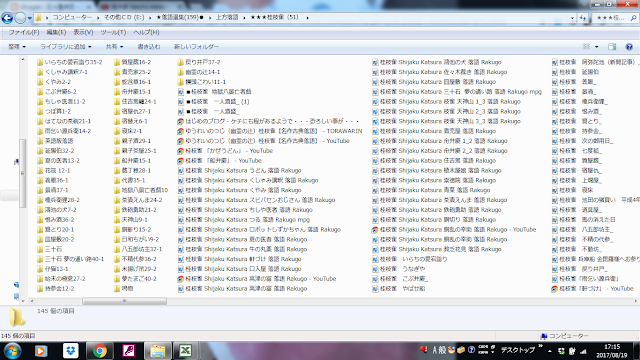640x360 pixels.
Task: Select 桂枝雀 天神山 3_3 落語 Rakugo file
Action: (x=446, y=121)
